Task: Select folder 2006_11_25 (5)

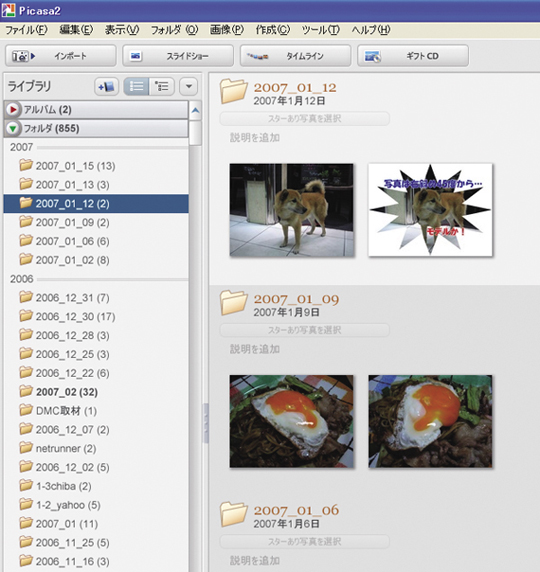Action: [x=96, y=543]
